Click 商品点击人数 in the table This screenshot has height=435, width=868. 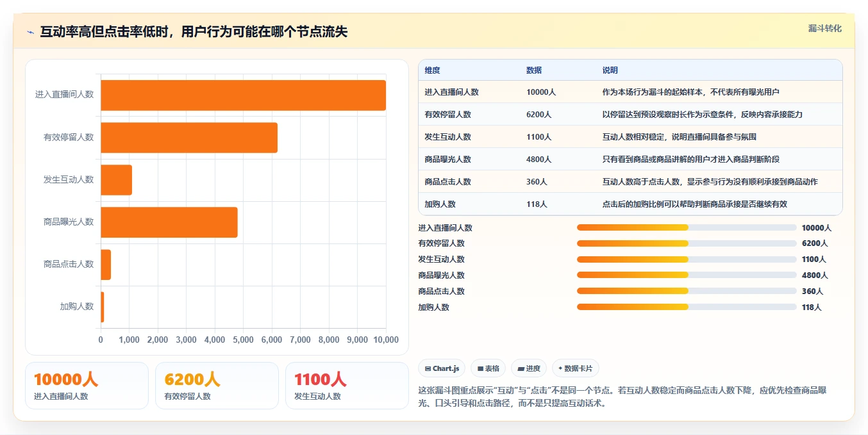(x=447, y=182)
